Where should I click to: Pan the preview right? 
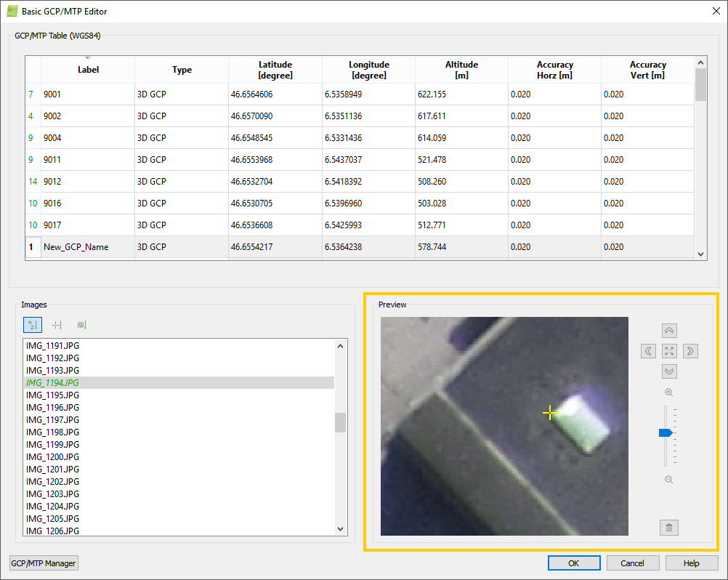point(690,351)
